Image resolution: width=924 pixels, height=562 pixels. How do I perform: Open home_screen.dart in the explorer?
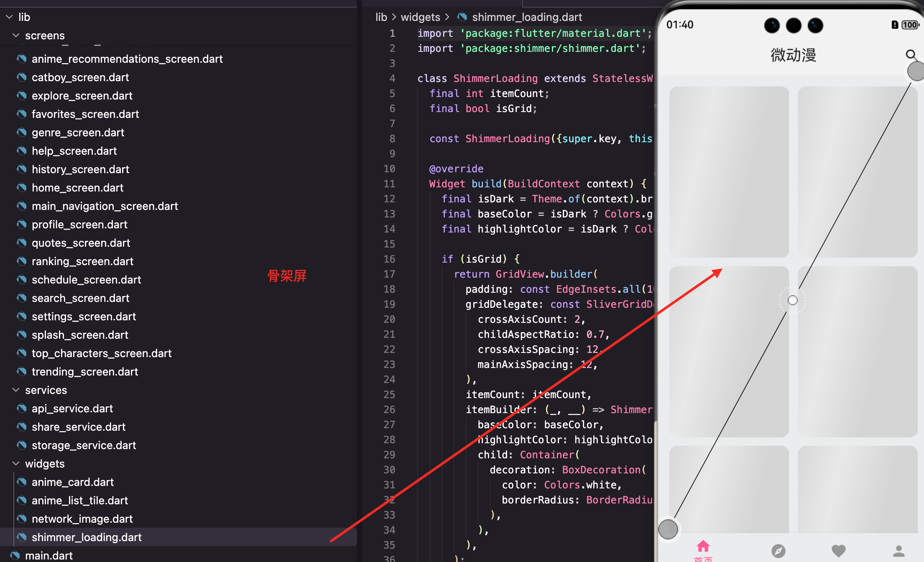pyautogui.click(x=77, y=188)
